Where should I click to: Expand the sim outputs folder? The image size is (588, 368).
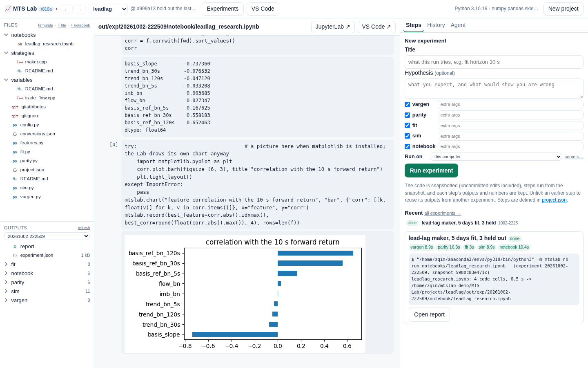6,292
